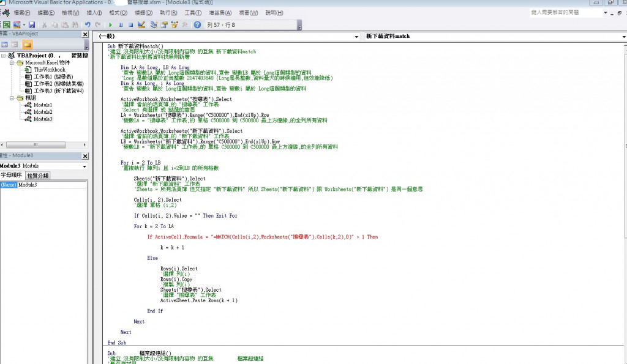Image resolution: width=627 pixels, height=364 pixels.
Task: Open the Insert object dropdown arrow
Action: click(24, 24)
